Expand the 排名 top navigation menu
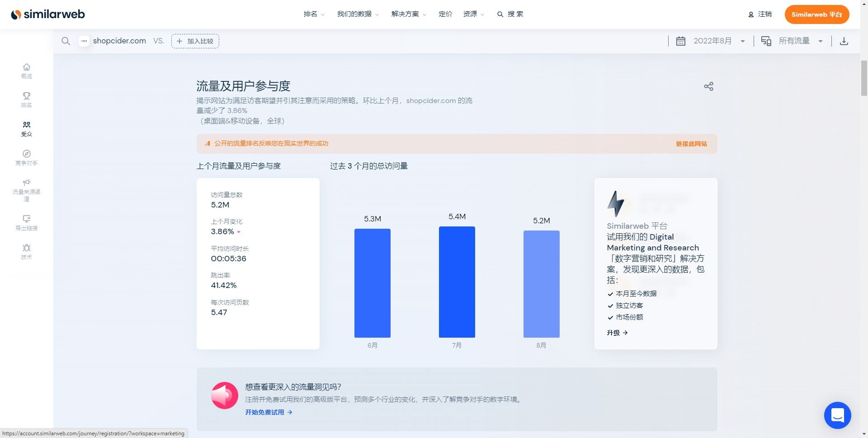The image size is (868, 438). (x=314, y=14)
